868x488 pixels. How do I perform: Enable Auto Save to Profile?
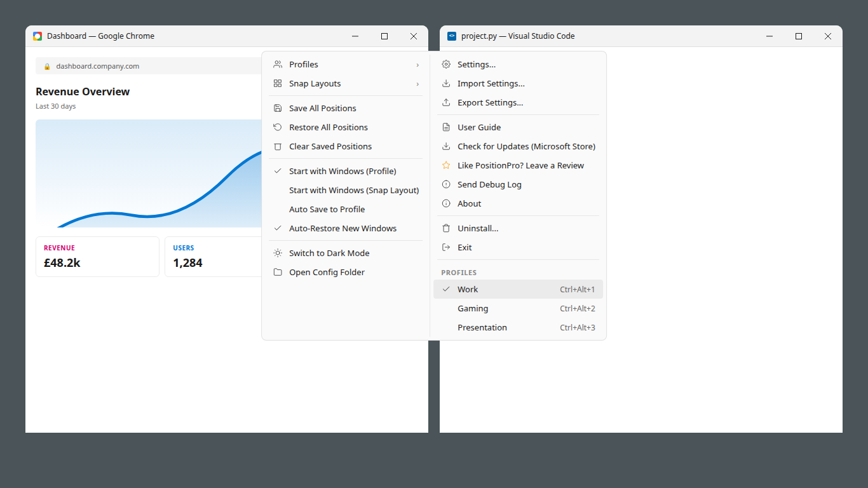click(327, 209)
